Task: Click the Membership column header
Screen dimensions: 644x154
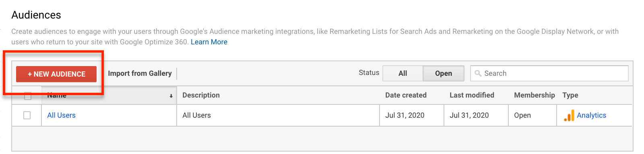Action: (x=534, y=95)
